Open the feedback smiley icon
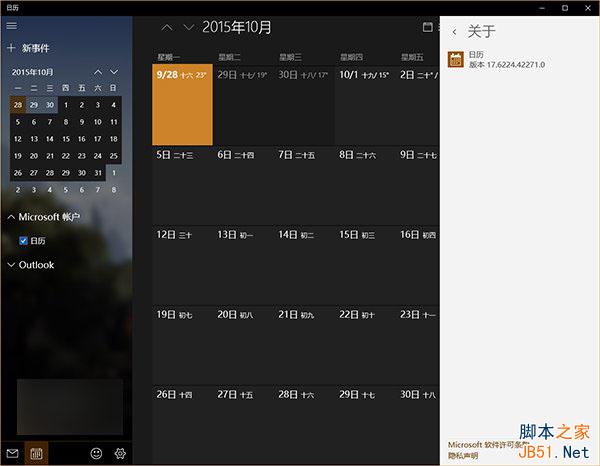 (96, 454)
